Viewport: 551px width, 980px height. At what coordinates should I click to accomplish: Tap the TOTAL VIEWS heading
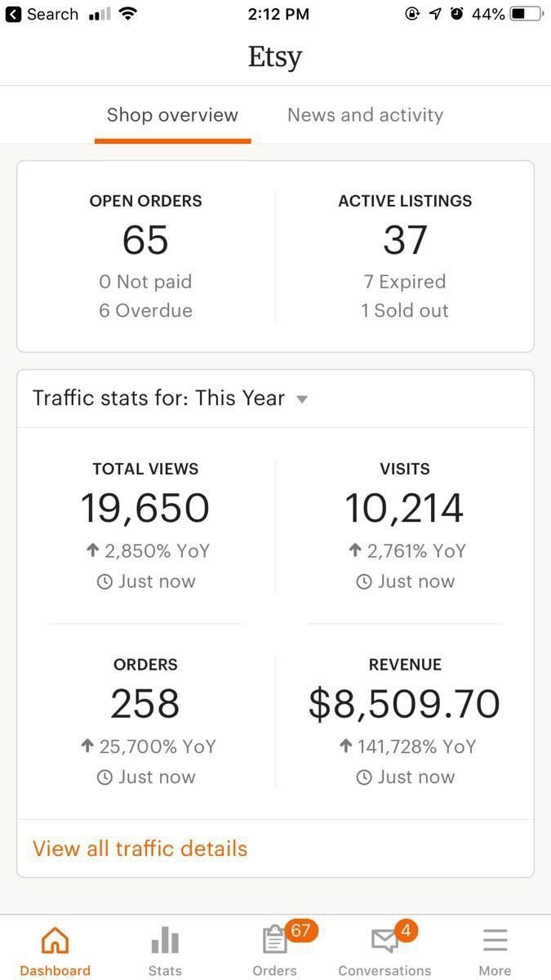coord(145,469)
